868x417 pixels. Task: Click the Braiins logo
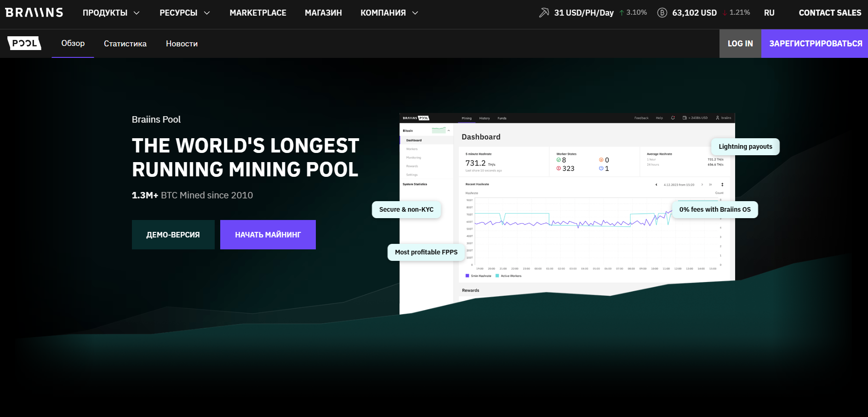point(34,13)
